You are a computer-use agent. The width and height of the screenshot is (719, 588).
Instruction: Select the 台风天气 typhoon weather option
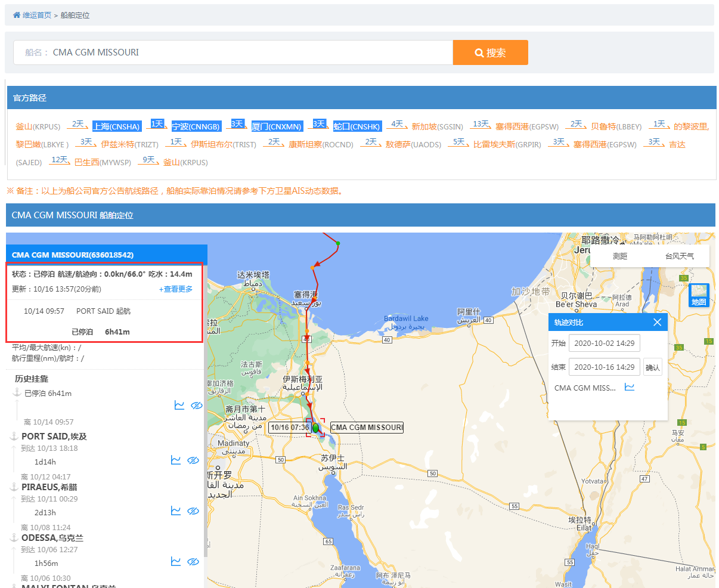click(x=679, y=256)
